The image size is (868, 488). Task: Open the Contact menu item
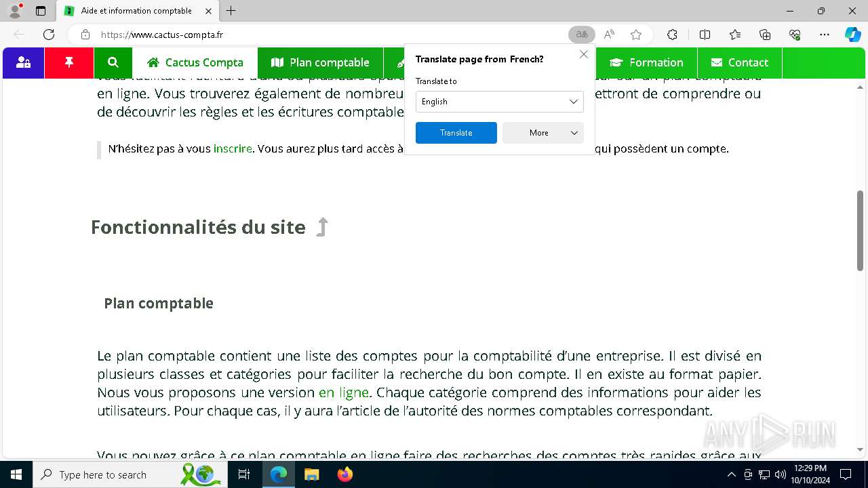(739, 62)
